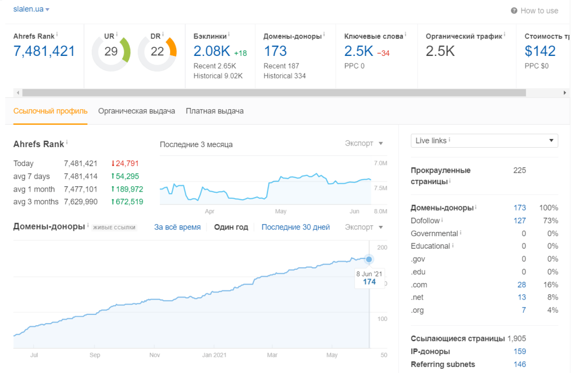Click scrollbar right arrow under metrics

(565, 92)
